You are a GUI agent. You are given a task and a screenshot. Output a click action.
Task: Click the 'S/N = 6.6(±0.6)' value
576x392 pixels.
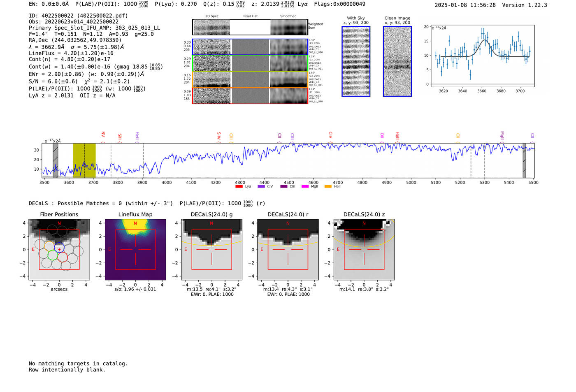(53, 81)
